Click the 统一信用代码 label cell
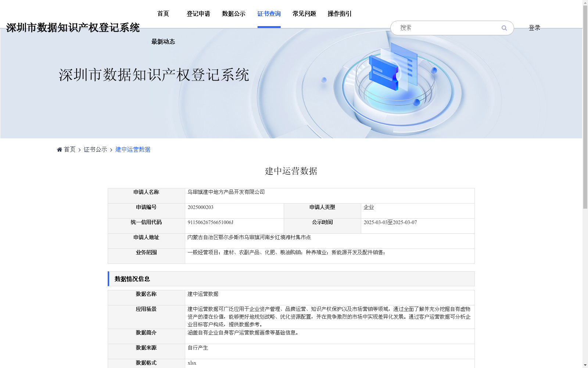This screenshot has width=588, height=368. pyautogui.click(x=146, y=226)
